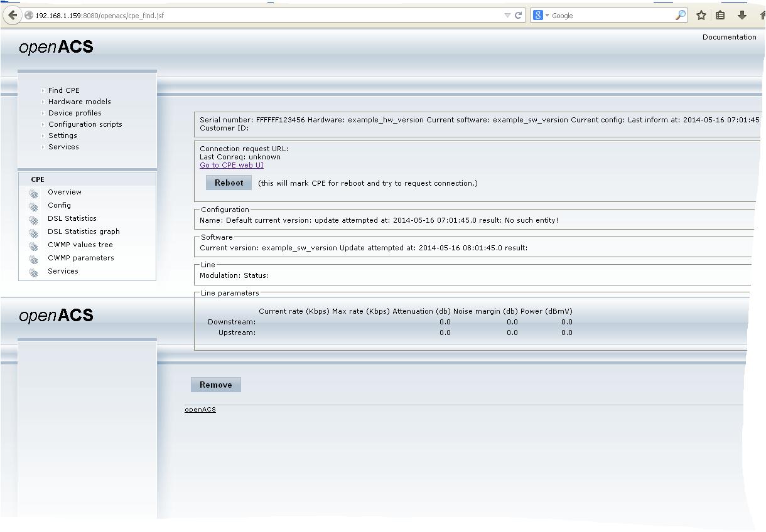Click the gear icon beside Overview
Viewport: 766px width, 532px height.
pos(33,193)
